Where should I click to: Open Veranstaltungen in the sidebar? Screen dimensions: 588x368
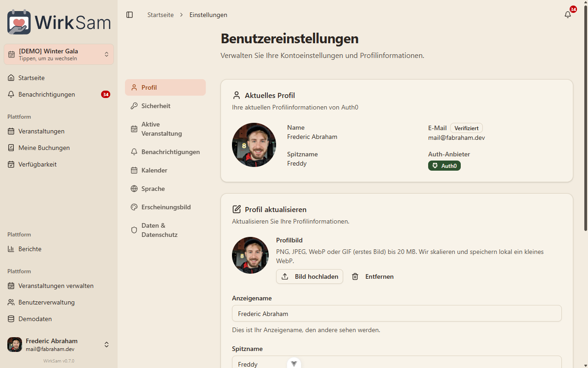[59, 131]
